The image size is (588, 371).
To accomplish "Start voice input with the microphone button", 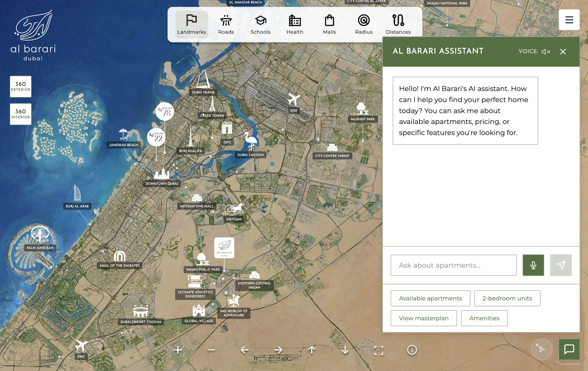I will [533, 265].
